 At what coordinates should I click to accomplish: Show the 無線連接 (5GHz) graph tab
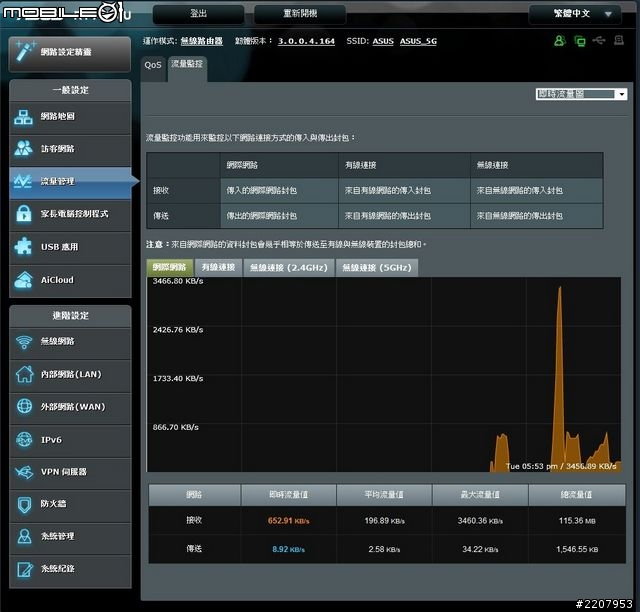(375, 267)
